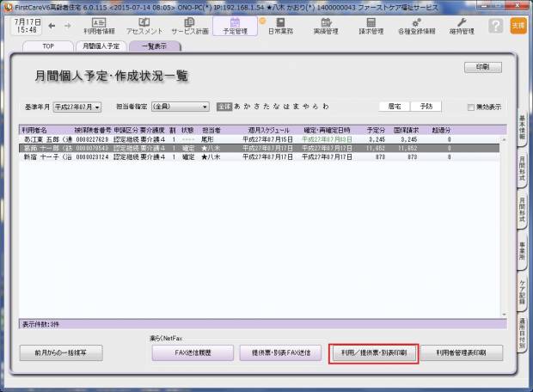533x392 pixels.
Task: Click the question mark help icon
Action: (x=496, y=26)
